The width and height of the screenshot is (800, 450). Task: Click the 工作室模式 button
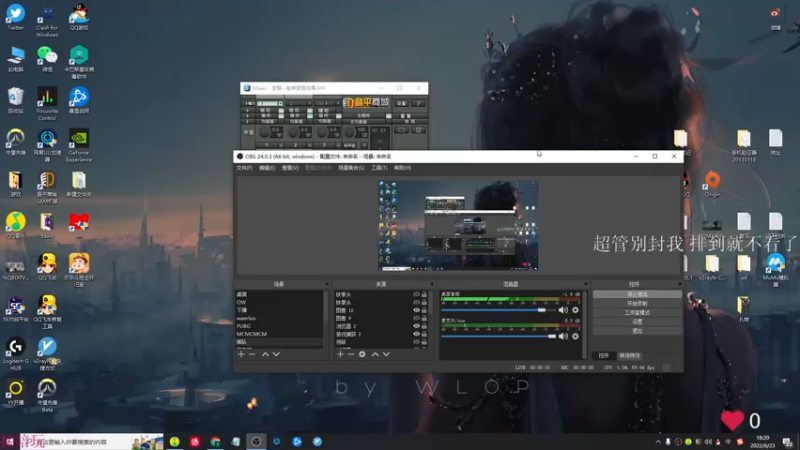tap(637, 313)
